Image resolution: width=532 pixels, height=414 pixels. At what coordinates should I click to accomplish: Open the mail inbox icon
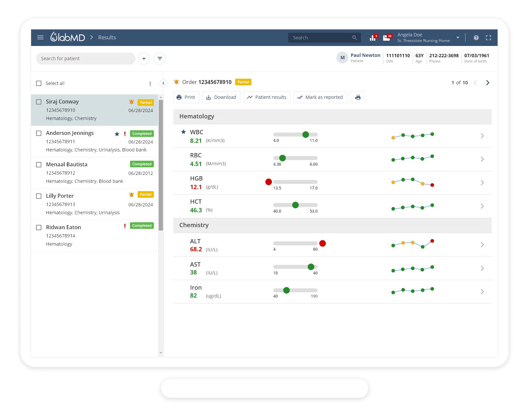coord(386,38)
